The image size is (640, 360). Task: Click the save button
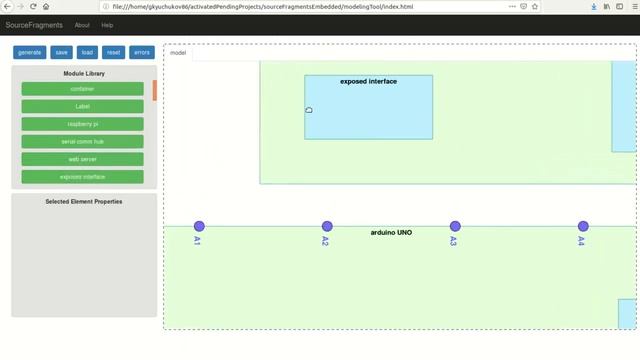[x=62, y=52]
